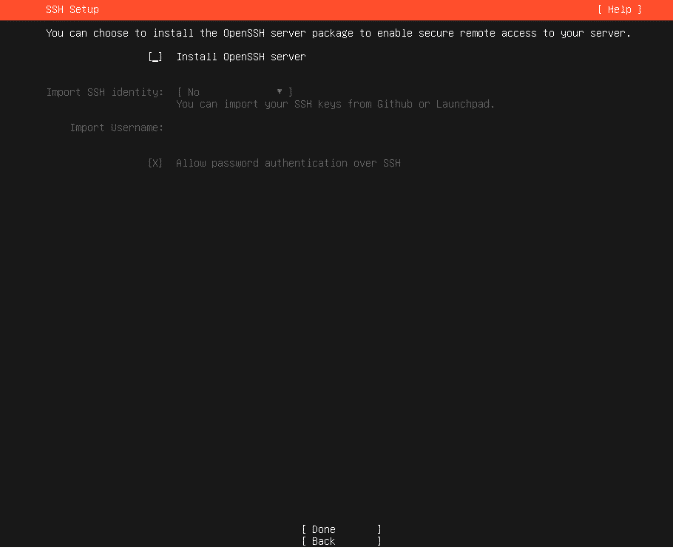
Task: Click the word 'Github' in hint
Action: (395, 104)
